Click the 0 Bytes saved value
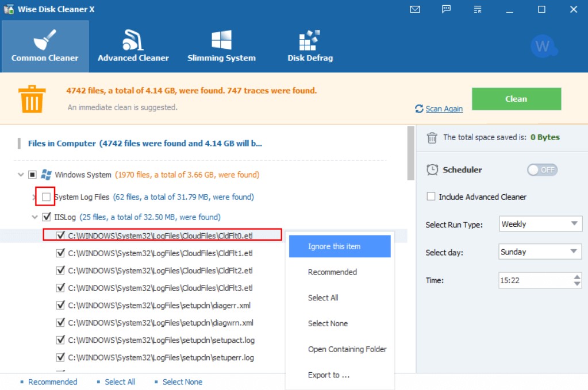The width and height of the screenshot is (588, 390). (545, 137)
